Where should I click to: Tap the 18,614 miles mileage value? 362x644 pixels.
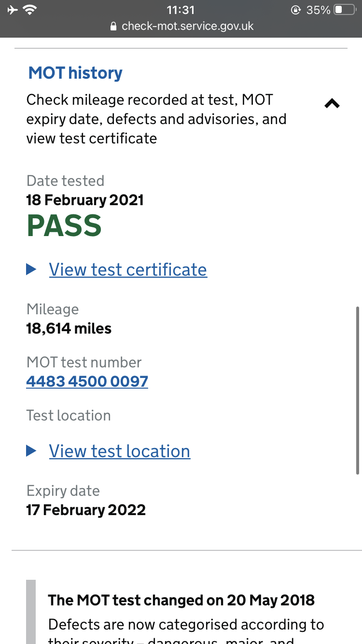pos(69,329)
